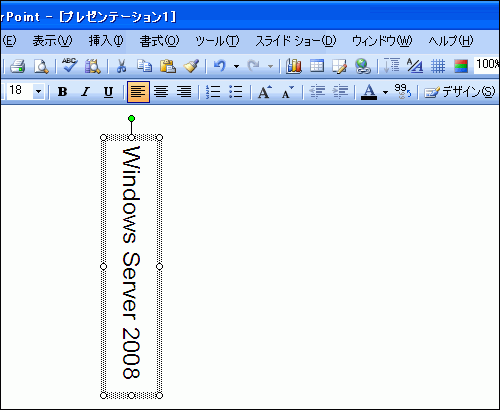Click inside the Windows Server 2008 text
Image resolution: width=500 pixels, height=410 pixels.
(x=131, y=262)
